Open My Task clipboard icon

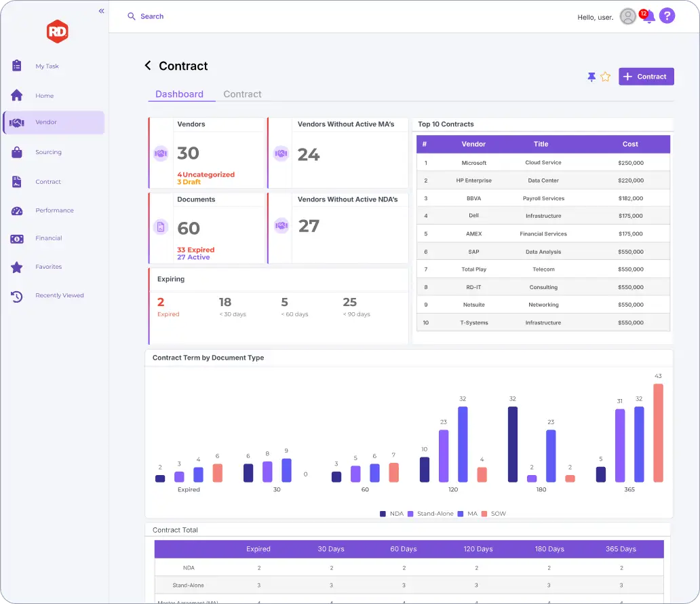click(16, 65)
